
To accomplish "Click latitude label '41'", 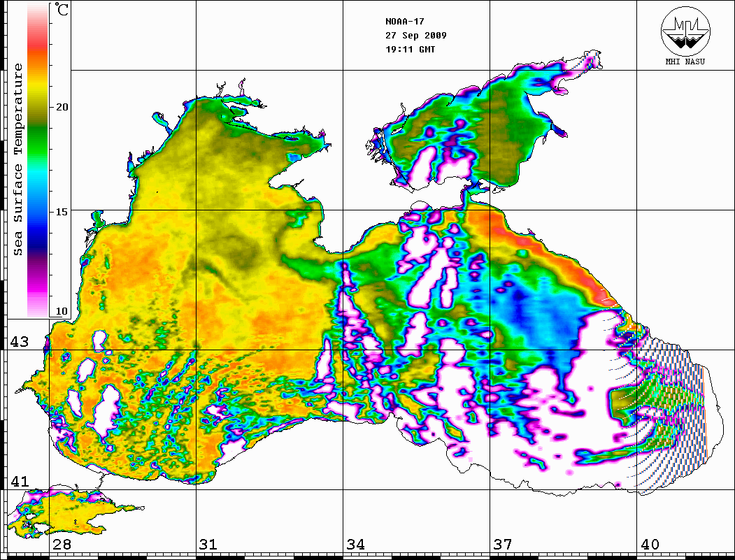I will 20,481.
